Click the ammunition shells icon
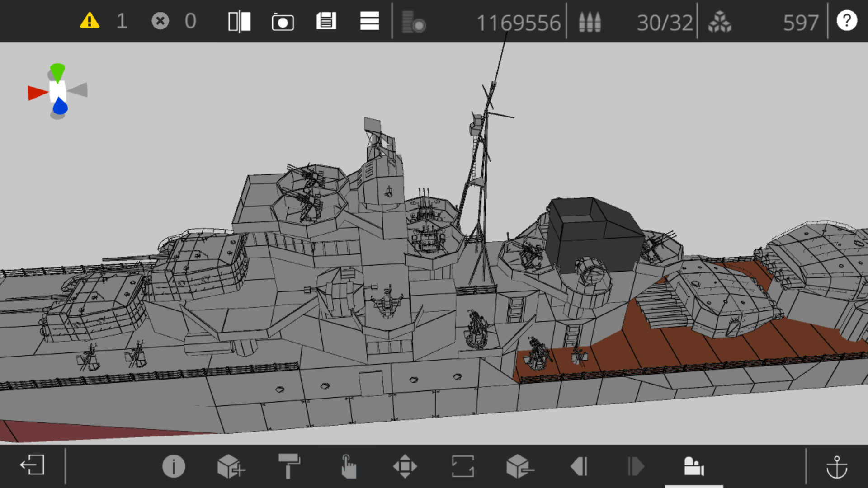Screen dimensions: 868x488 590,22
